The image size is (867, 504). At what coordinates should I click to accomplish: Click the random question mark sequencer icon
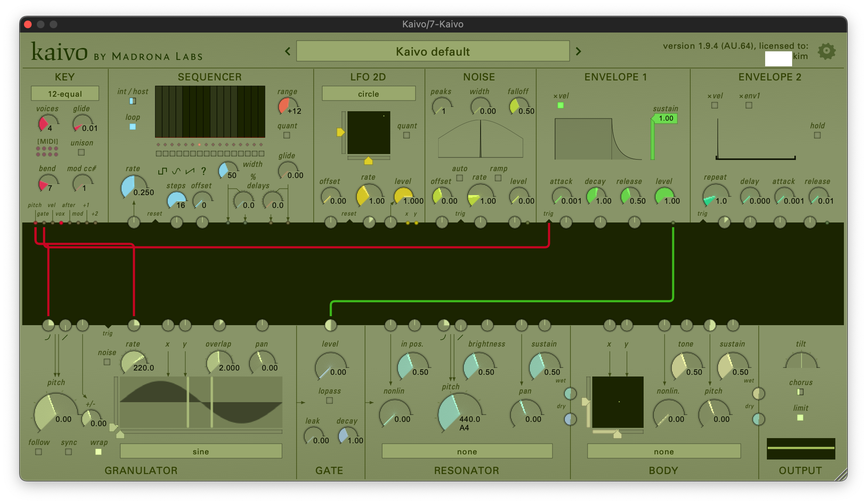204,171
